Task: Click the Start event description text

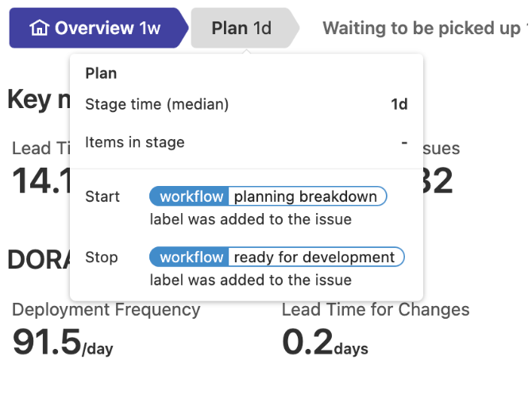Action: click(x=251, y=219)
